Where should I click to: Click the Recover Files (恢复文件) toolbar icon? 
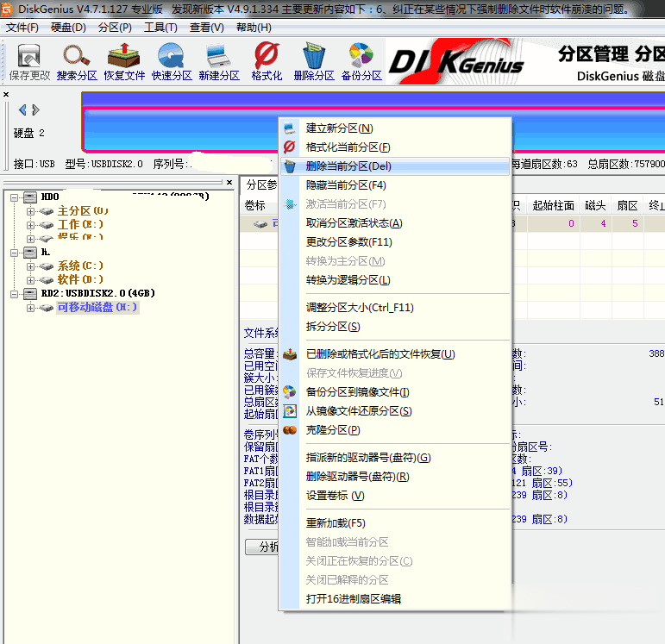[124, 56]
